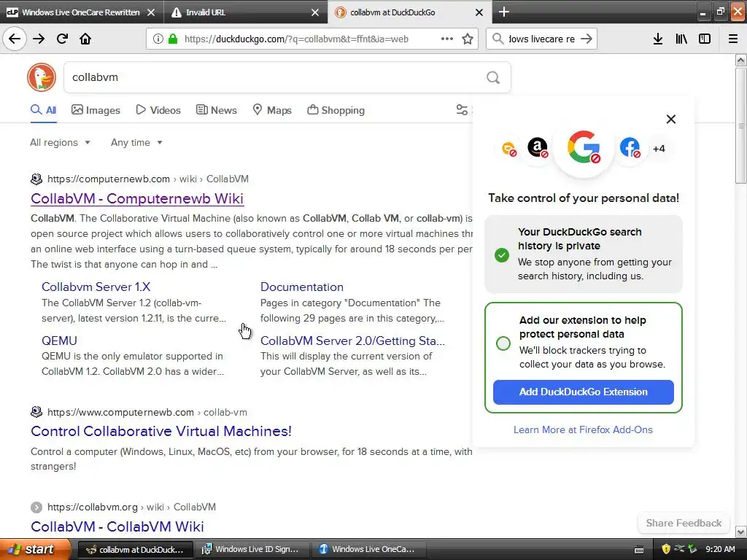Open Collabvm Server 1.X sublink
The image size is (747, 560).
(96, 287)
